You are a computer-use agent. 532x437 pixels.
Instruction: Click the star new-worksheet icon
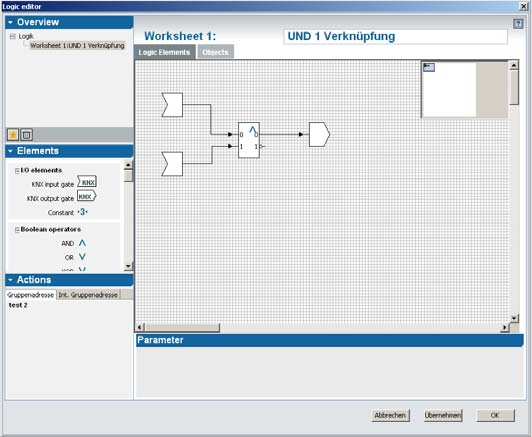pyautogui.click(x=13, y=135)
